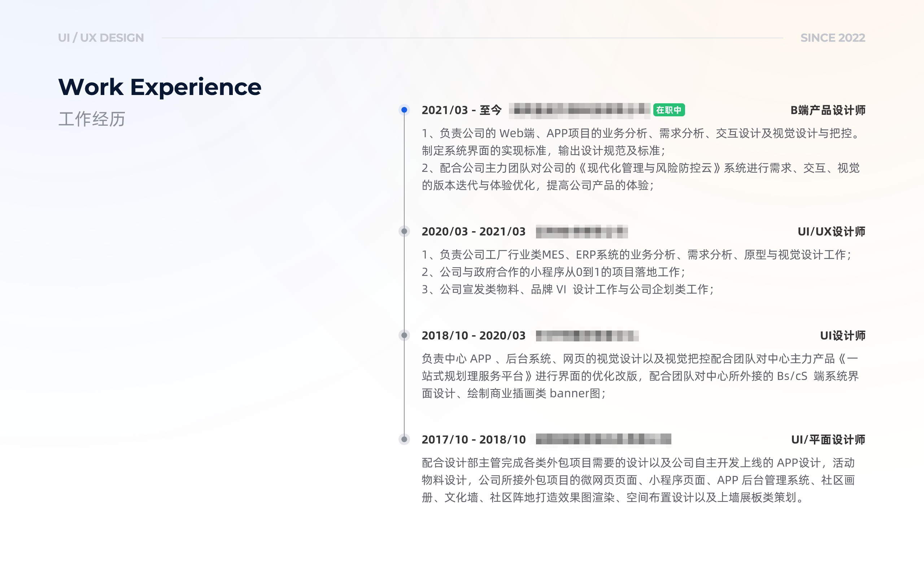
Task: Click the line 面设计、绘制商业插画类 banner图
Action: click(514, 393)
